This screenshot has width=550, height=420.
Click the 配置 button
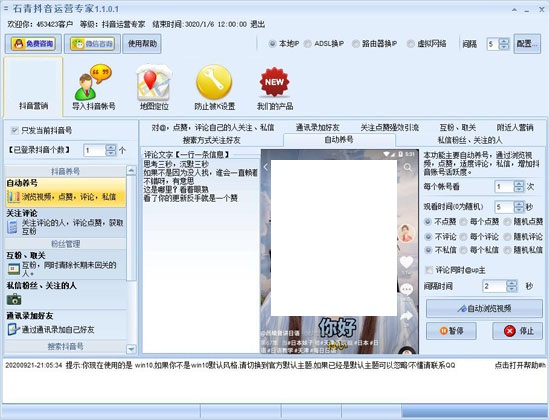527,44
